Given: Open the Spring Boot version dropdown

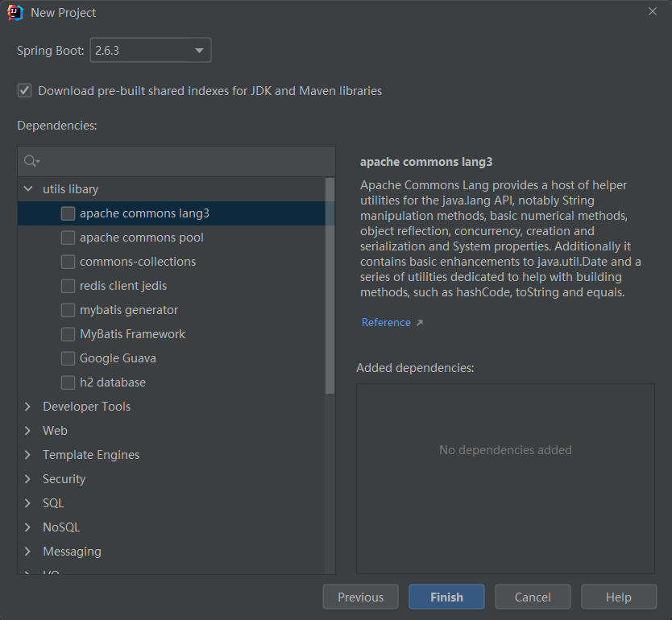Looking at the screenshot, I should 151,51.
